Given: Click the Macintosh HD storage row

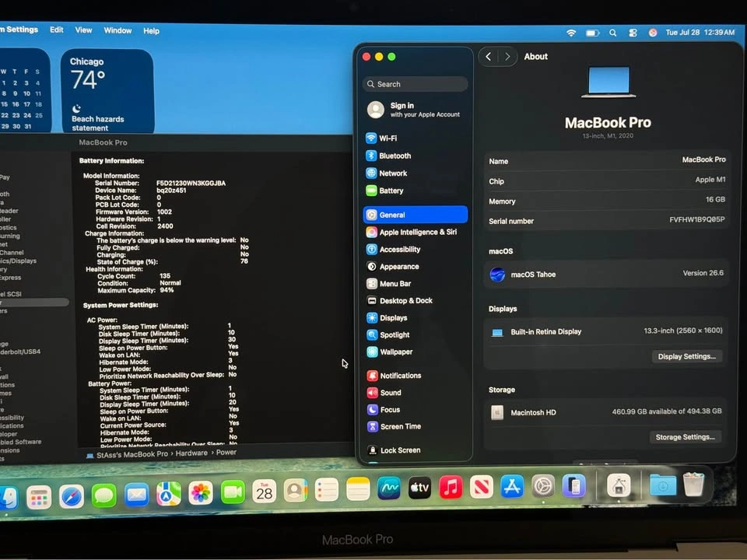Looking at the screenshot, I should [605, 412].
